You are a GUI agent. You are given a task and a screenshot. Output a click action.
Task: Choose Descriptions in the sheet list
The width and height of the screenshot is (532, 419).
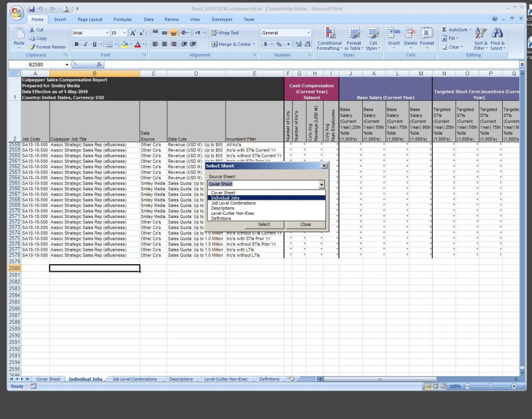point(222,208)
